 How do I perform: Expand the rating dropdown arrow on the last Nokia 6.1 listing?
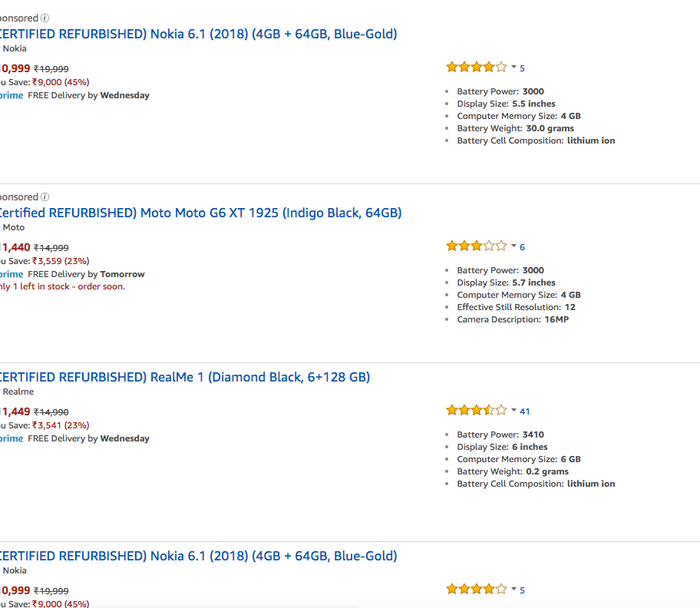[514, 590]
